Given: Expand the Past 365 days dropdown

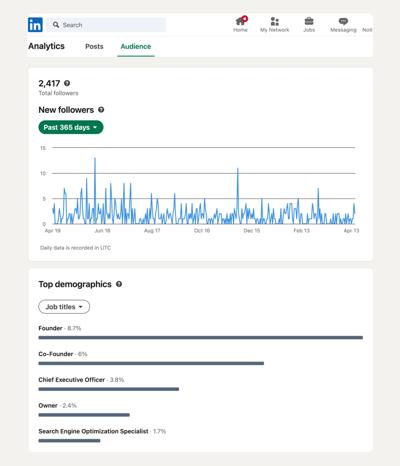Looking at the screenshot, I should 71,127.
